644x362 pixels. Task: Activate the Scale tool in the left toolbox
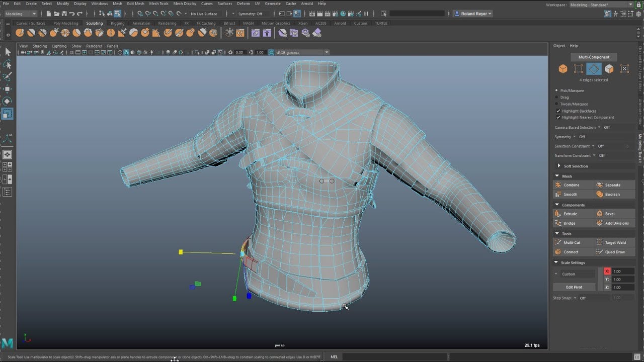point(8,114)
